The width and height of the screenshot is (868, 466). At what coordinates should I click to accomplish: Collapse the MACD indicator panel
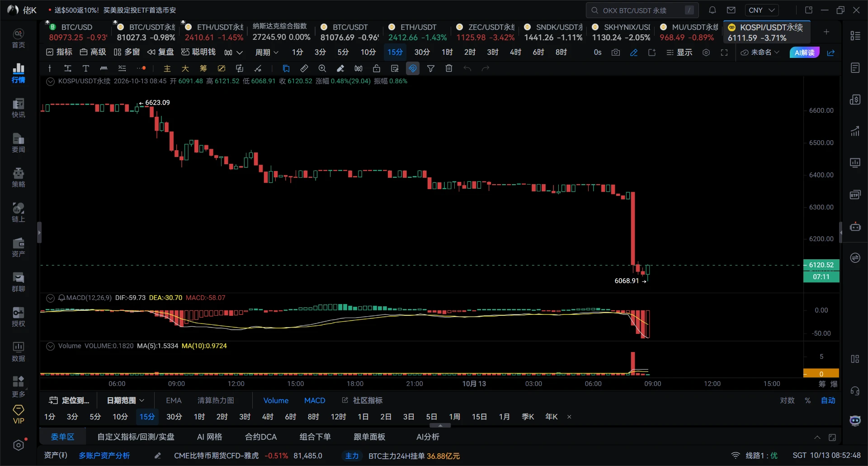click(51, 298)
